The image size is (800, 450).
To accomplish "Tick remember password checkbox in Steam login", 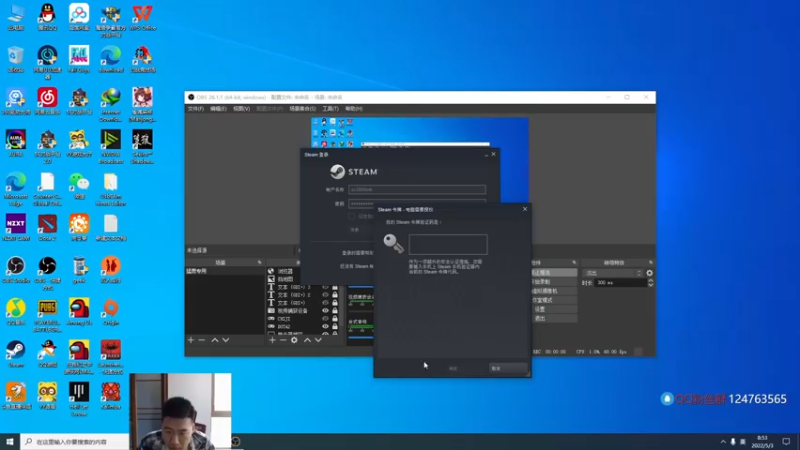I will [x=352, y=216].
